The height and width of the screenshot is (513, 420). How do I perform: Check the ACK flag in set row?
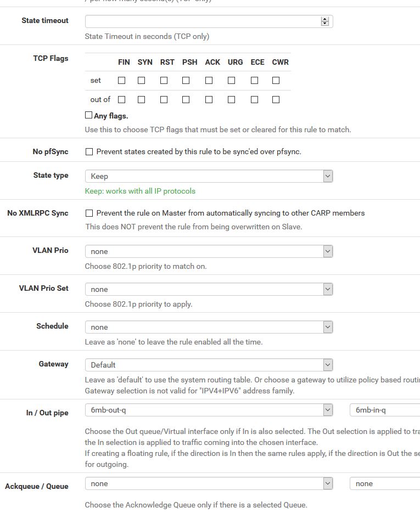coord(209,81)
